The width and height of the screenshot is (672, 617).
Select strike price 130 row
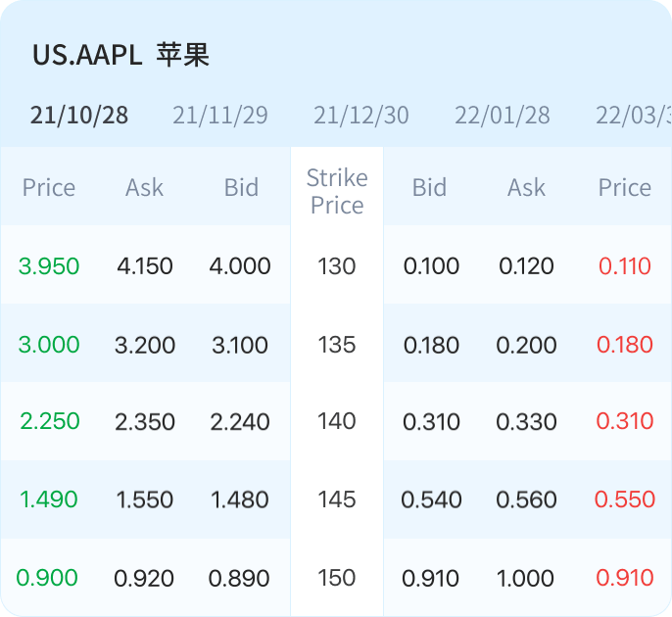pyautogui.click(x=337, y=265)
